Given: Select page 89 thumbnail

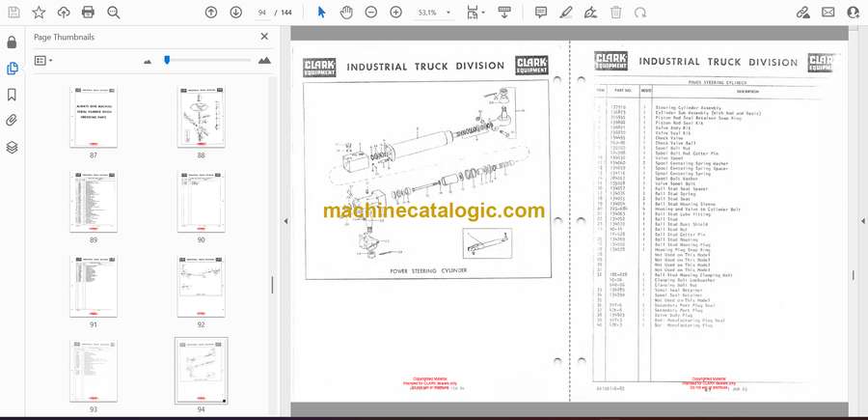Looking at the screenshot, I should coord(93,201).
